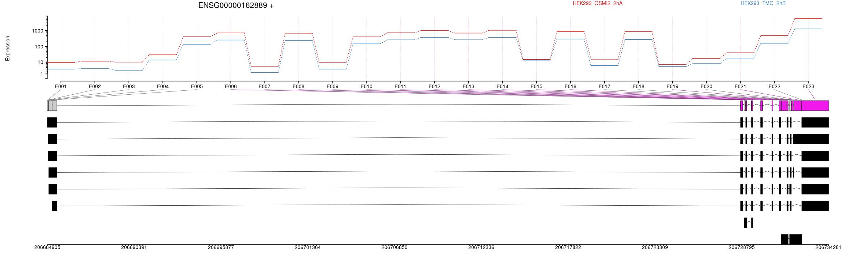
Task: Select the blue HEK293_TMG_2hB legend label
Action: pos(763,3)
